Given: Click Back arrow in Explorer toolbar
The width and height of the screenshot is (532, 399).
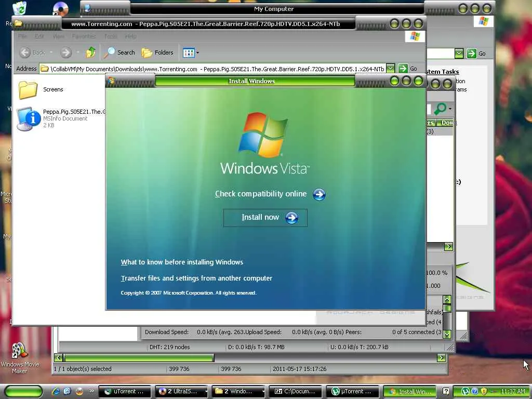Looking at the screenshot, I should [25, 52].
